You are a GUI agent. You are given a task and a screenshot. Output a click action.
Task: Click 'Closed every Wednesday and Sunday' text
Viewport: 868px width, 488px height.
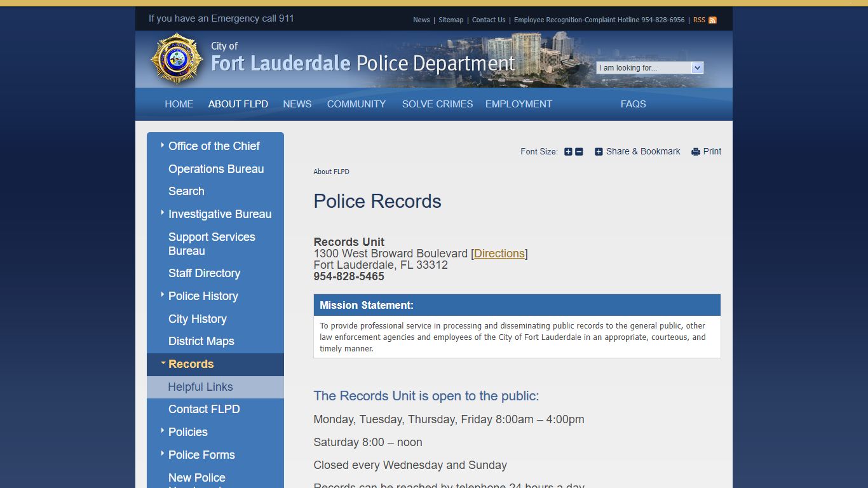coord(410,465)
